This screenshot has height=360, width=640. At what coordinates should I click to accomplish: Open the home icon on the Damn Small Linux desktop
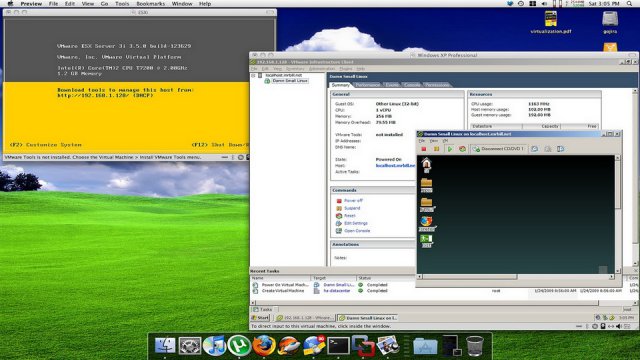426,165
